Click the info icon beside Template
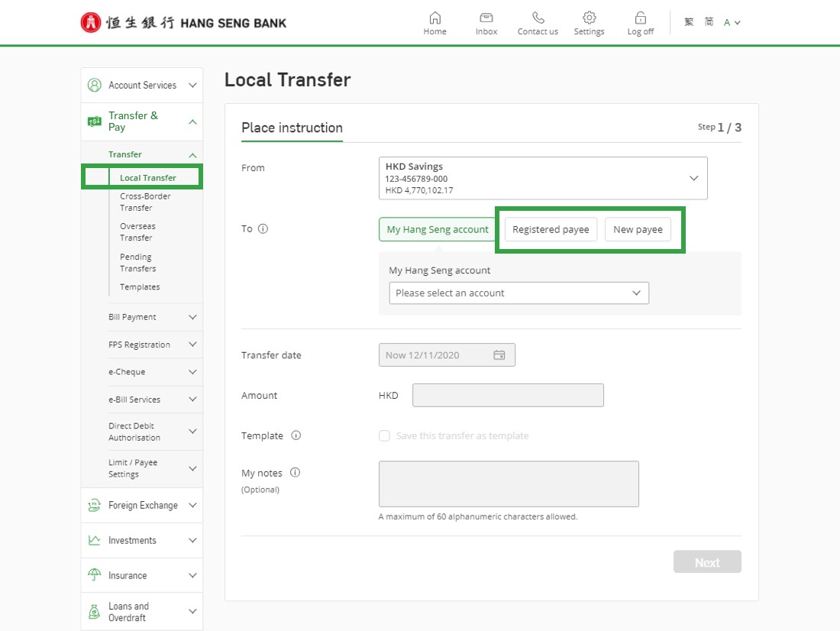This screenshot has width=840, height=631. tap(296, 435)
